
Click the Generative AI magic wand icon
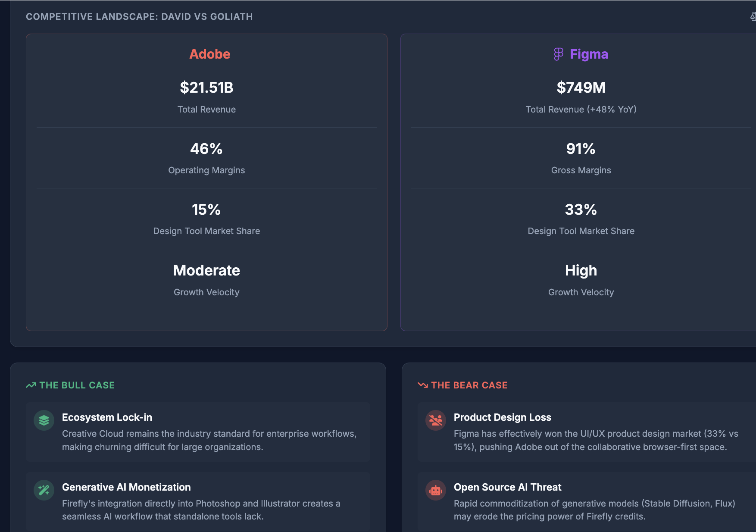pos(44,490)
